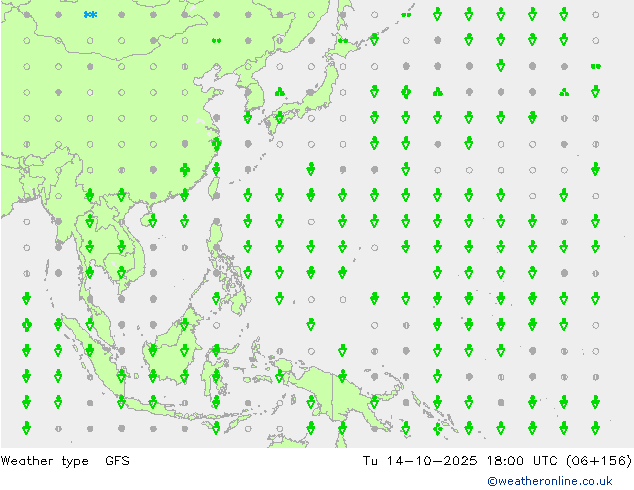Click the 'Weather type GFS' caption
Screen dimensions: 634x490
[65, 460]
